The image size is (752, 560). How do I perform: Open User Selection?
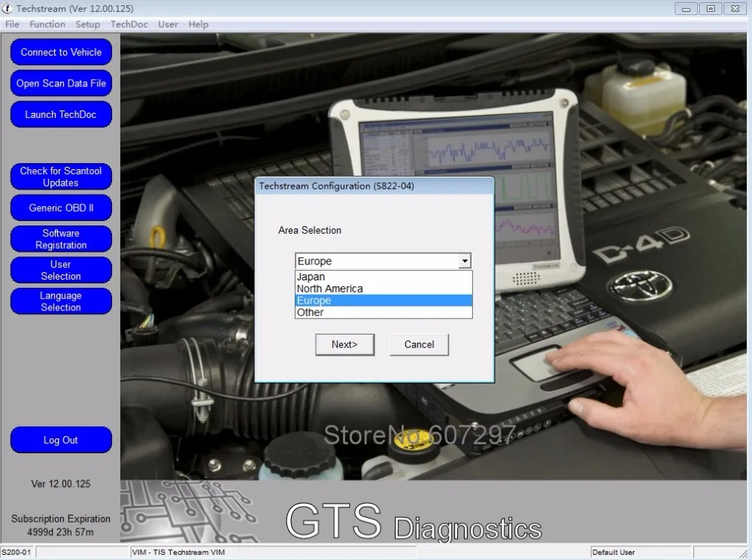coord(60,270)
